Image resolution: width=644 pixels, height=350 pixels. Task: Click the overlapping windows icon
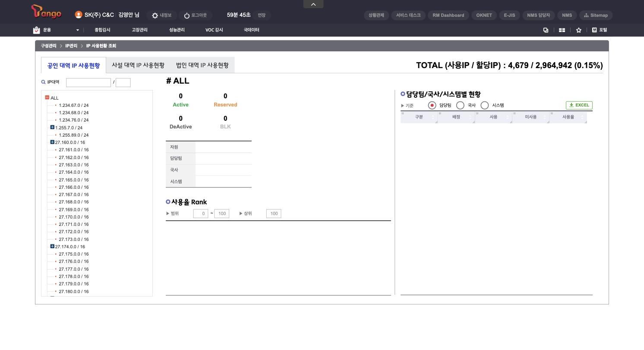point(546,30)
